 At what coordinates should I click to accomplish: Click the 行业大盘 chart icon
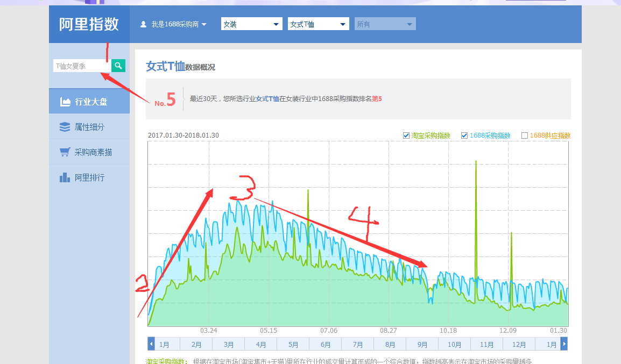coord(65,102)
